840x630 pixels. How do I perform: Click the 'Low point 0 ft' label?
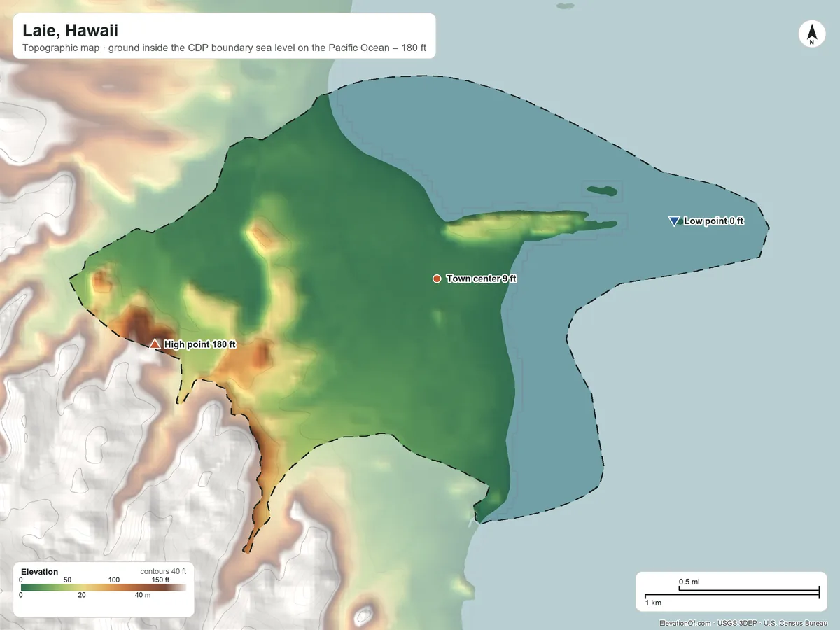coord(714,221)
